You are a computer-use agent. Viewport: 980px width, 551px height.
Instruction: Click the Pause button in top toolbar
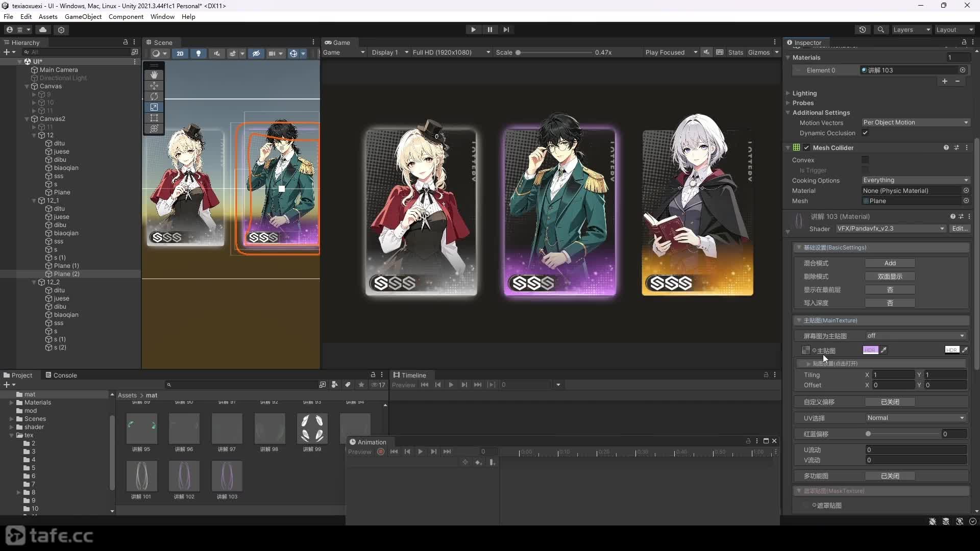490,30
